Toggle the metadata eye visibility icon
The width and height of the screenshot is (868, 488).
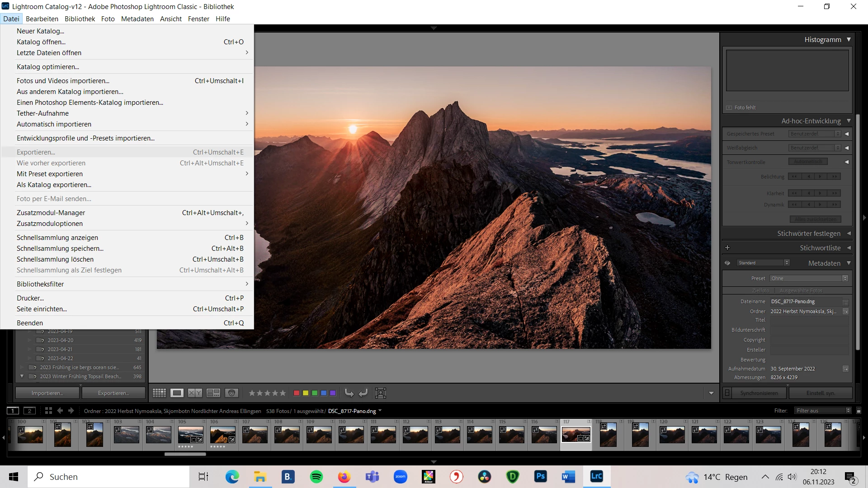(727, 263)
